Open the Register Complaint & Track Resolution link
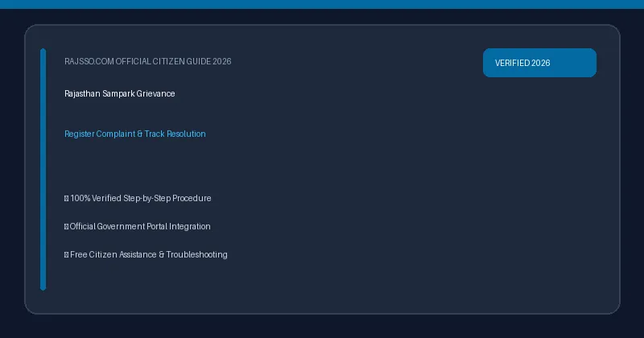Image resolution: width=644 pixels, height=338 pixels. 135,134
